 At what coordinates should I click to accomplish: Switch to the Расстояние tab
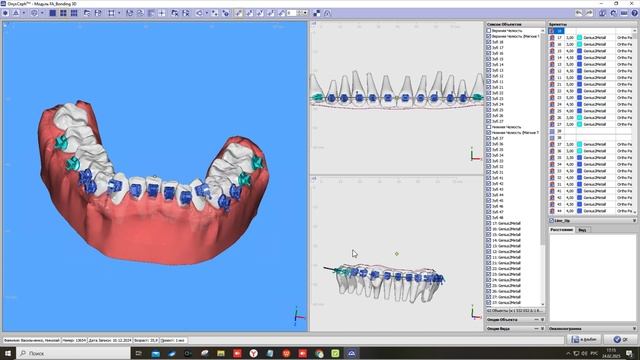pos(562,230)
